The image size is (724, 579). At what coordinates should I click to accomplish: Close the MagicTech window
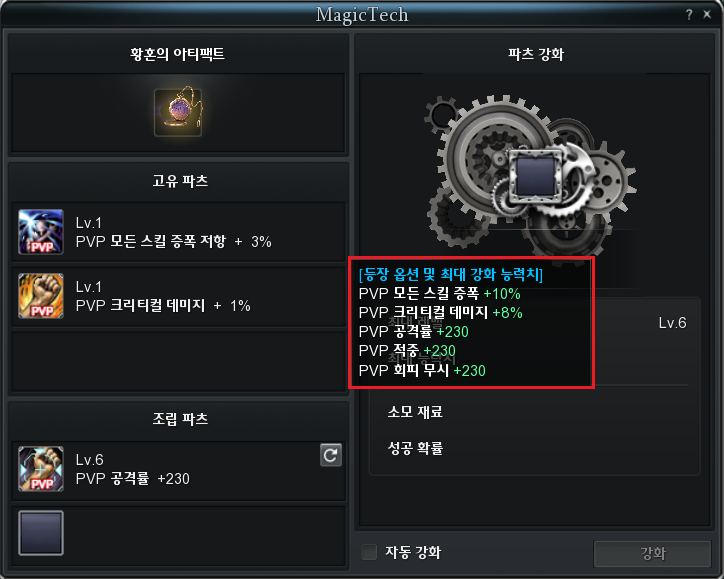[x=707, y=14]
